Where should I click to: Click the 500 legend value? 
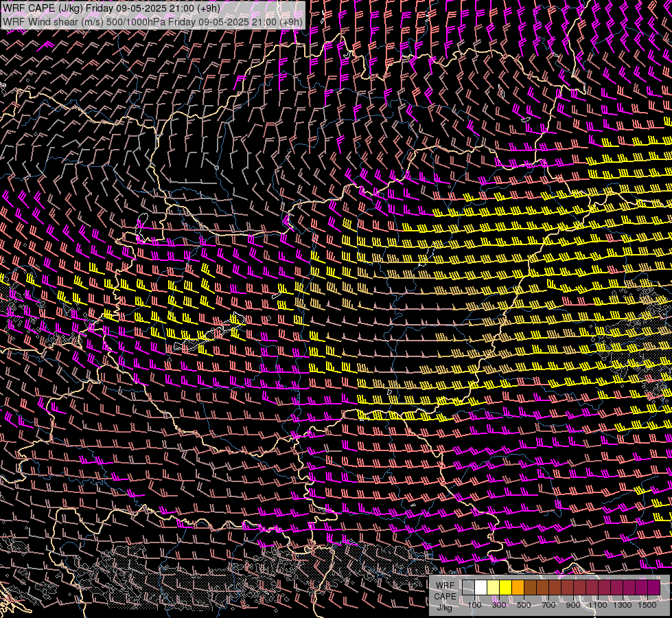pos(524,605)
